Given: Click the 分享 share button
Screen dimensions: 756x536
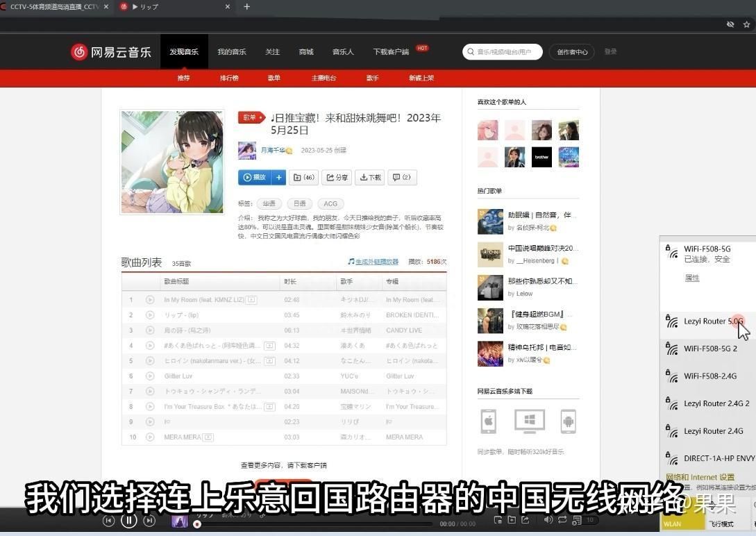Looking at the screenshot, I should [337, 177].
